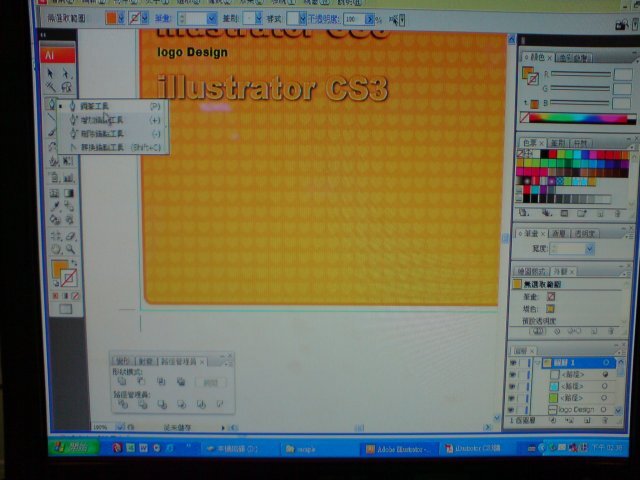This screenshot has width=640, height=480.
Task: Select the Magic Wand tool
Action: coord(51,87)
